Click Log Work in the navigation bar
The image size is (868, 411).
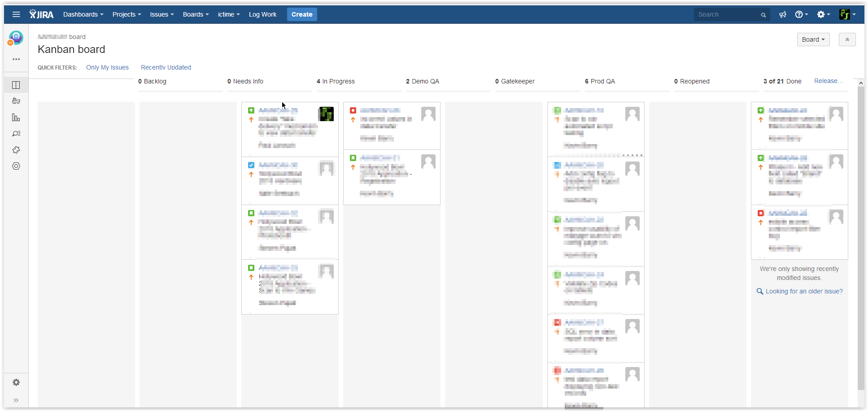pyautogui.click(x=263, y=14)
